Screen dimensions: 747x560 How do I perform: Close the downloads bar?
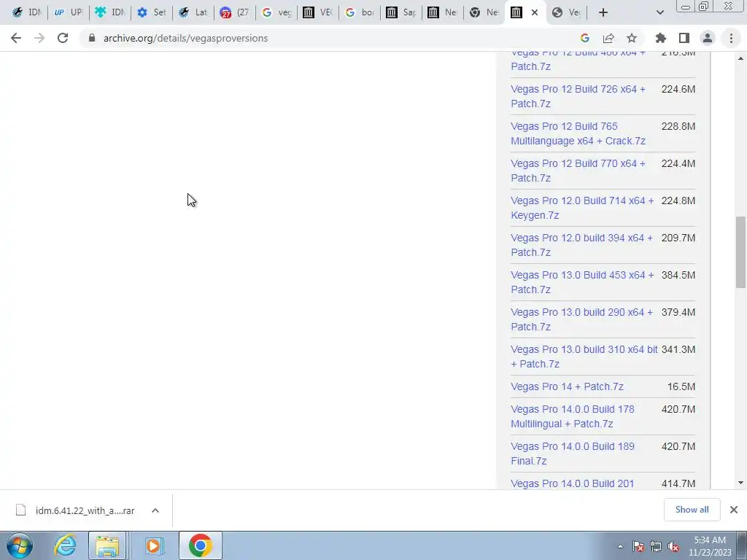(734, 510)
